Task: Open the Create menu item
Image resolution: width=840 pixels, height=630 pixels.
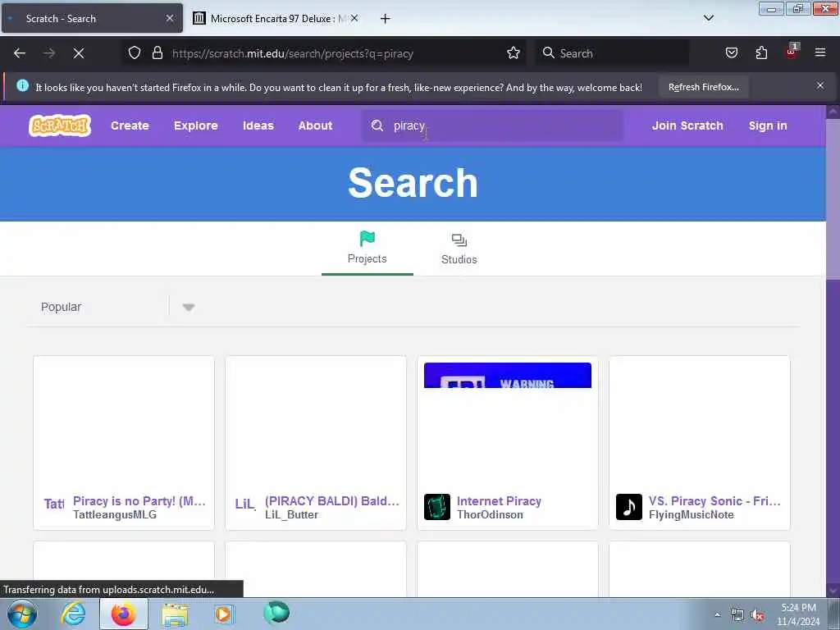Action: pos(130,126)
